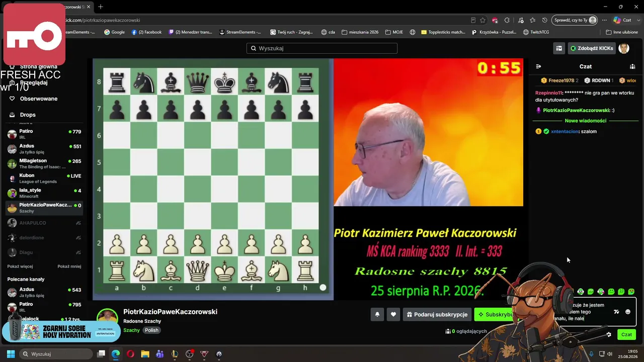
Task: Click the xntentacion username in chat
Action: [565, 131]
